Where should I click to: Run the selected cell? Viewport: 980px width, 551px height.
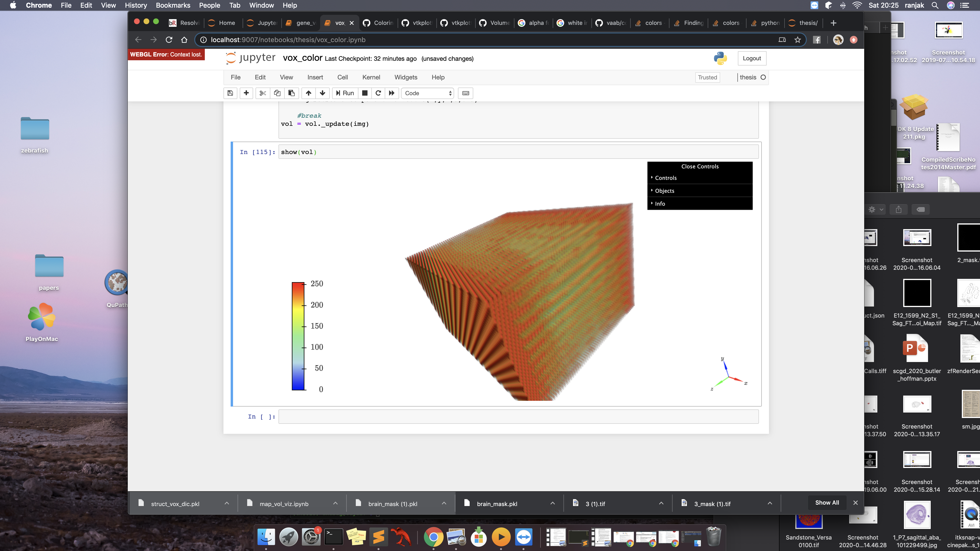pos(345,93)
